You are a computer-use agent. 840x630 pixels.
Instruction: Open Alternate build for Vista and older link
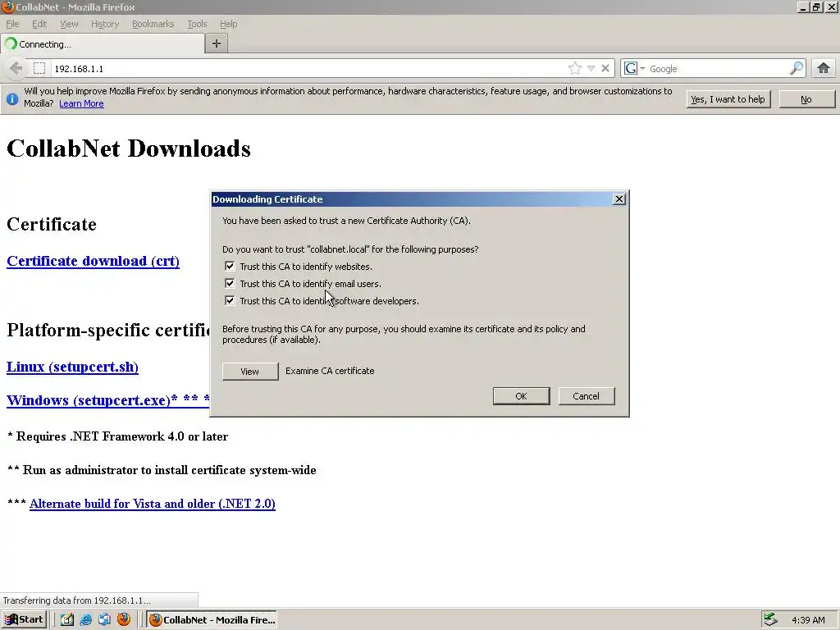point(153,504)
